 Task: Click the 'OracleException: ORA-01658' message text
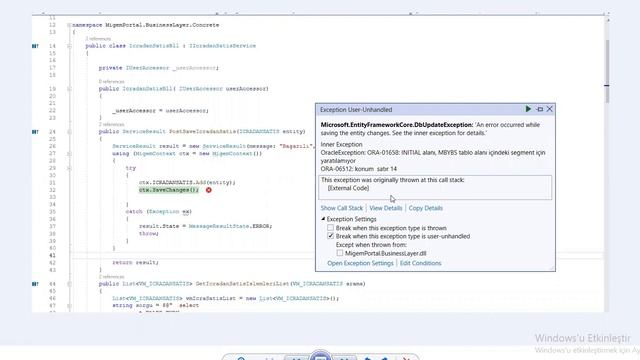pyautogui.click(x=433, y=156)
